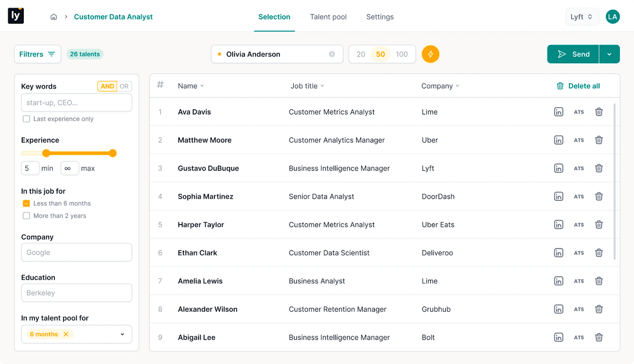Image resolution: width=634 pixels, height=364 pixels.
Task: Click the Send button
Action: pyautogui.click(x=573, y=54)
